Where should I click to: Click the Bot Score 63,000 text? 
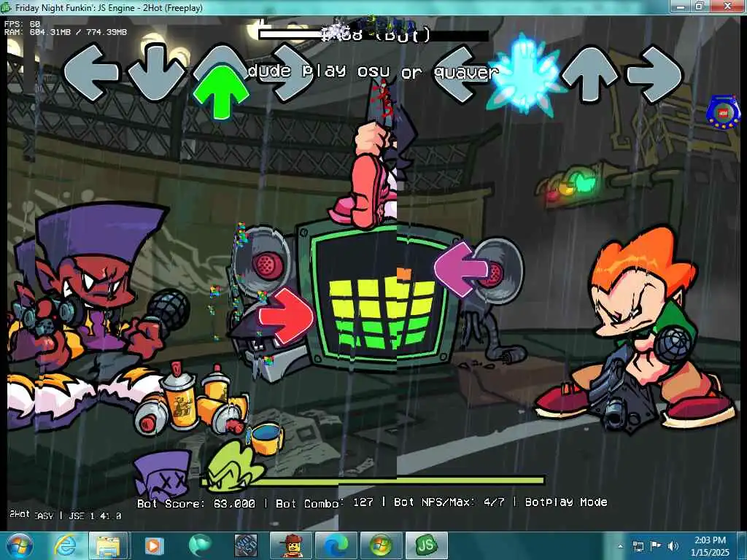(x=196, y=503)
